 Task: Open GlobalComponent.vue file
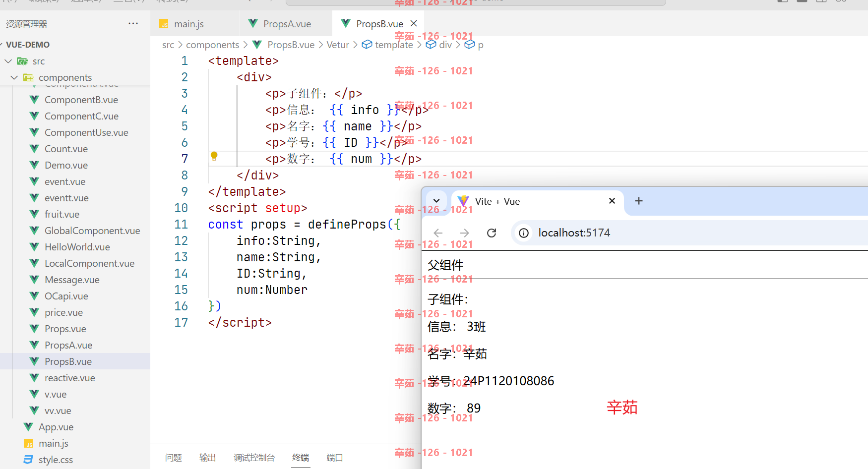click(92, 231)
